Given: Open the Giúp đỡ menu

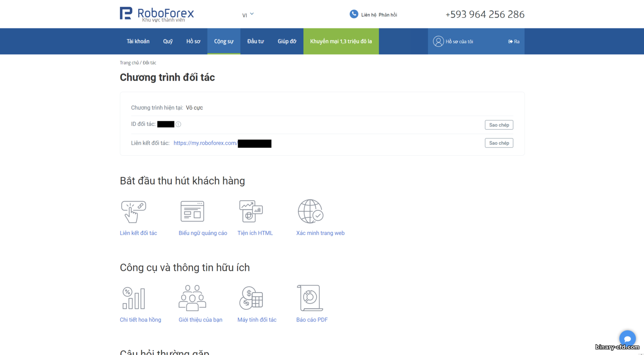Looking at the screenshot, I should [287, 41].
